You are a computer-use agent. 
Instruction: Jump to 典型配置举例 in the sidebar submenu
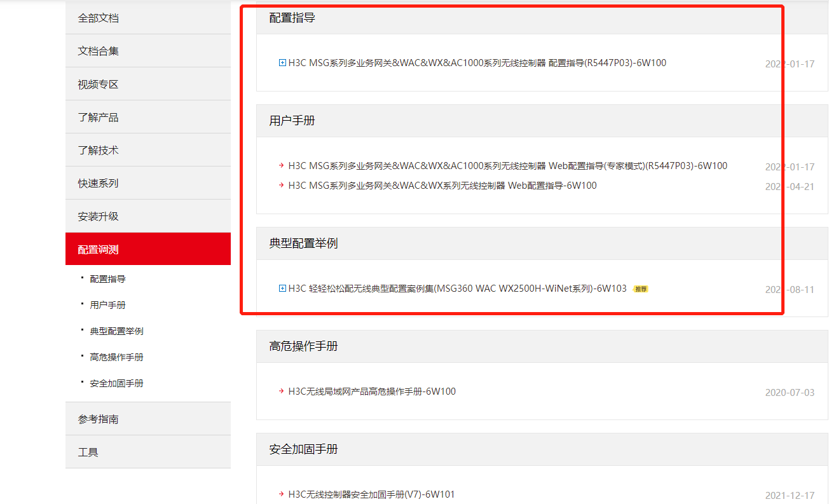[117, 331]
